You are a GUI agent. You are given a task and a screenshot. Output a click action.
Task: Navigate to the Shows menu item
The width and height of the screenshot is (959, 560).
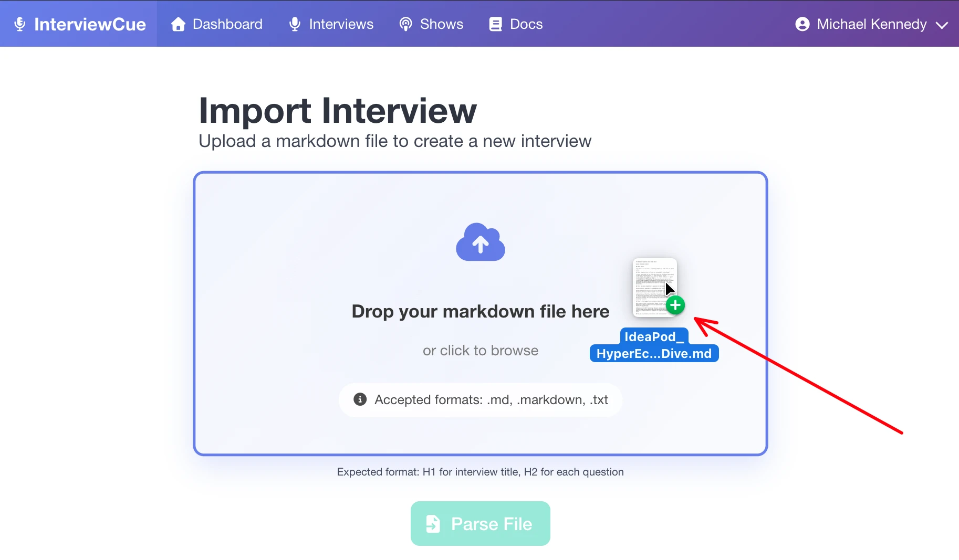[441, 24]
